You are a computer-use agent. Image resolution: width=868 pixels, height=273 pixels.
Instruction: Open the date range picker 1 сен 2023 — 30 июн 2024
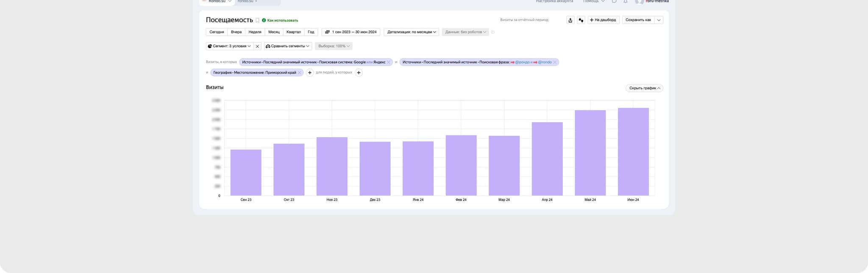(x=351, y=32)
